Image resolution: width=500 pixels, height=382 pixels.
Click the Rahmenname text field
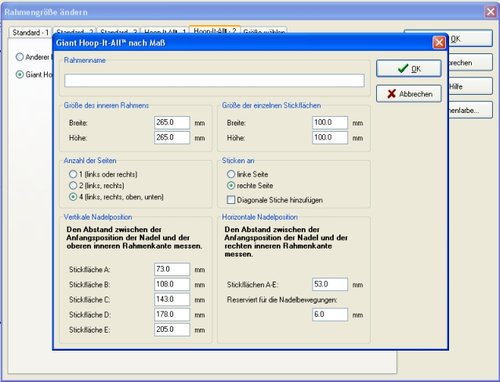[214, 81]
